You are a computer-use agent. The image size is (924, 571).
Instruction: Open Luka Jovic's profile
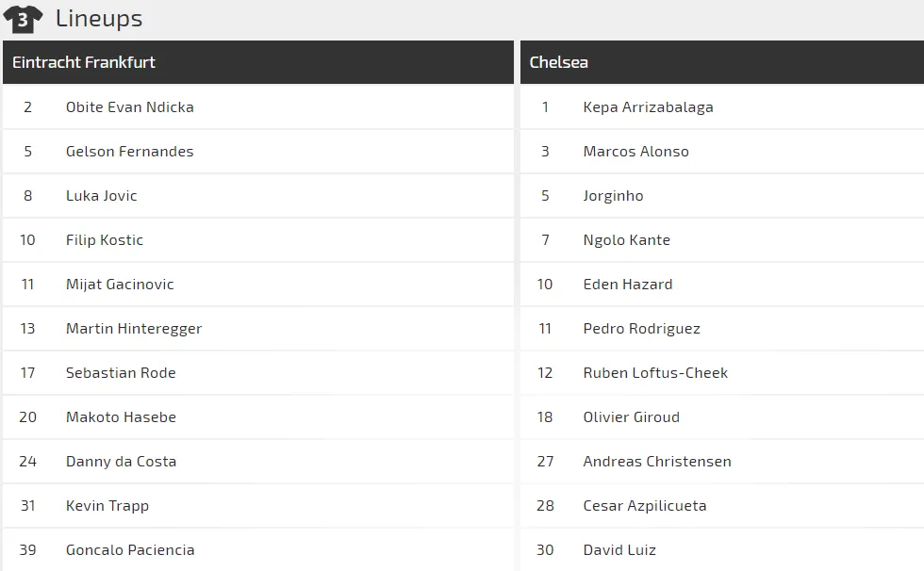102,196
